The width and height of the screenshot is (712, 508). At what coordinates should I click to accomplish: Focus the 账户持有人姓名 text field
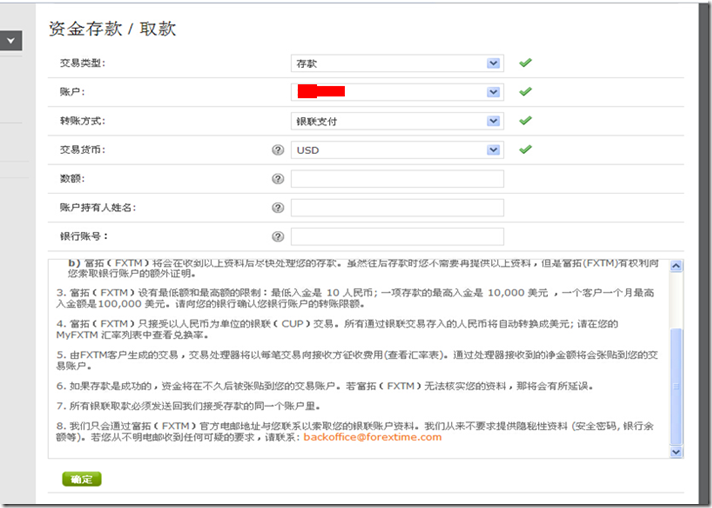397,208
